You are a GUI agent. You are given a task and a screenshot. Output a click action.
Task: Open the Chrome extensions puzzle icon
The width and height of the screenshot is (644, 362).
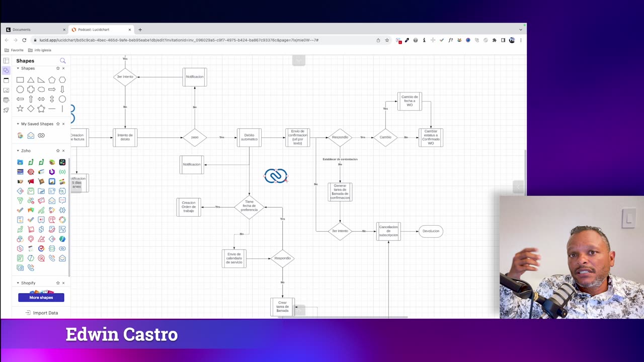494,40
